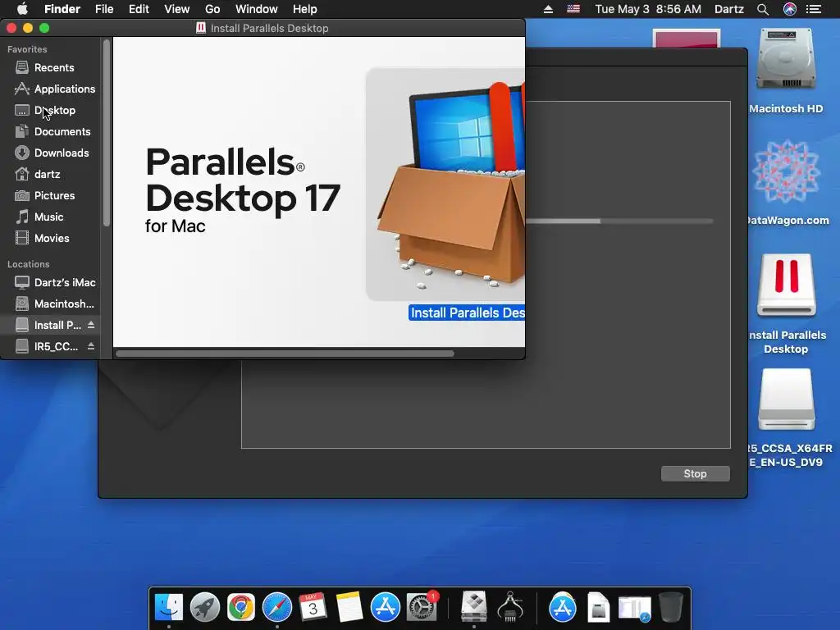This screenshot has width=840, height=630.
Task: Launch Safari from the Dock
Action: point(277,607)
